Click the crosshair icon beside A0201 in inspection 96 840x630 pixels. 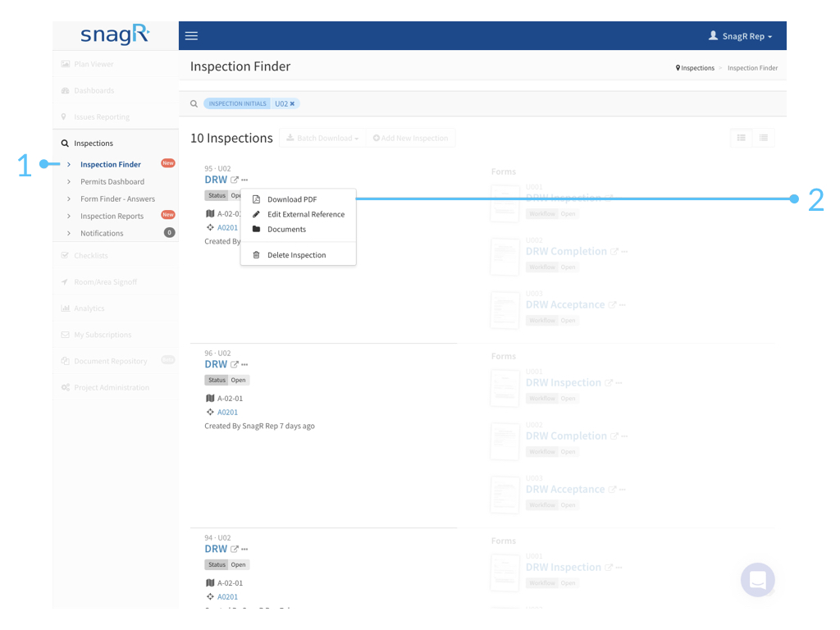click(x=210, y=412)
